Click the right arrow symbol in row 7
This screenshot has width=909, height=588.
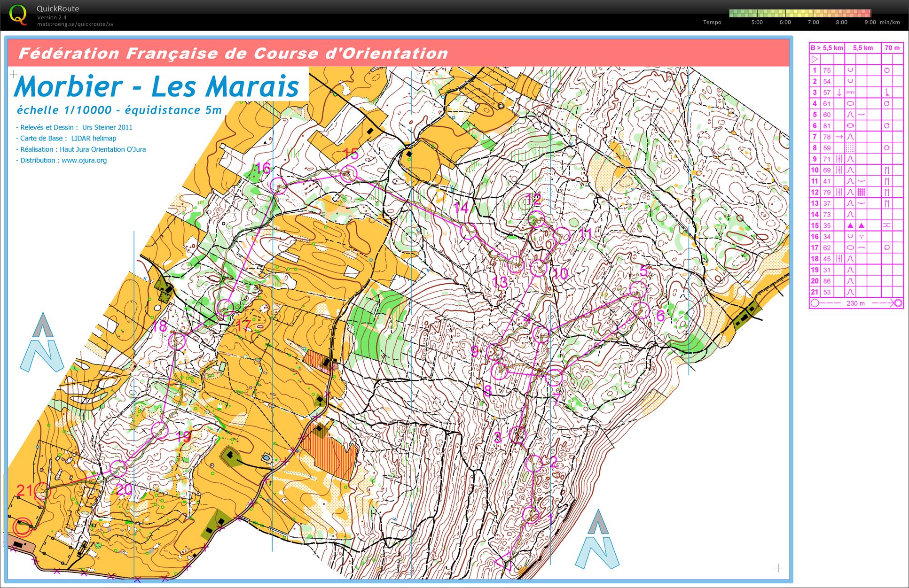pyautogui.click(x=839, y=137)
